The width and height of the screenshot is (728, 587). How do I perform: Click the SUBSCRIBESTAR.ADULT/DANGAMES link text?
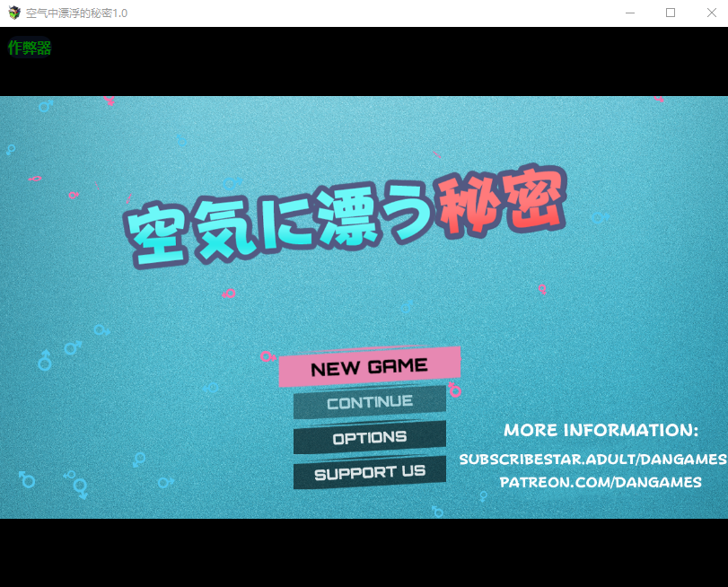click(592, 459)
